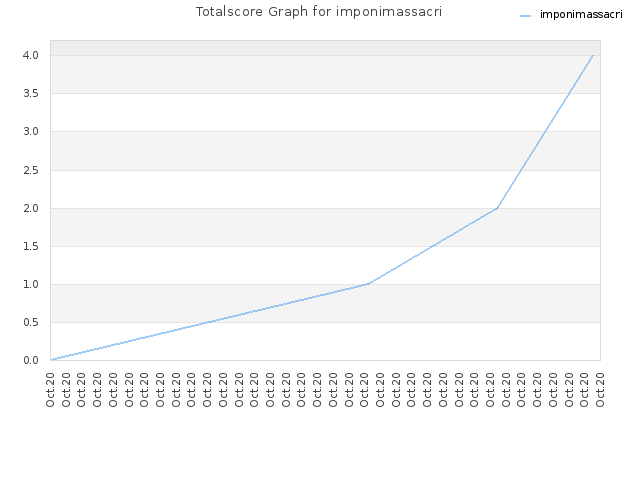Click the line's starting point at score 0.0

(51, 360)
